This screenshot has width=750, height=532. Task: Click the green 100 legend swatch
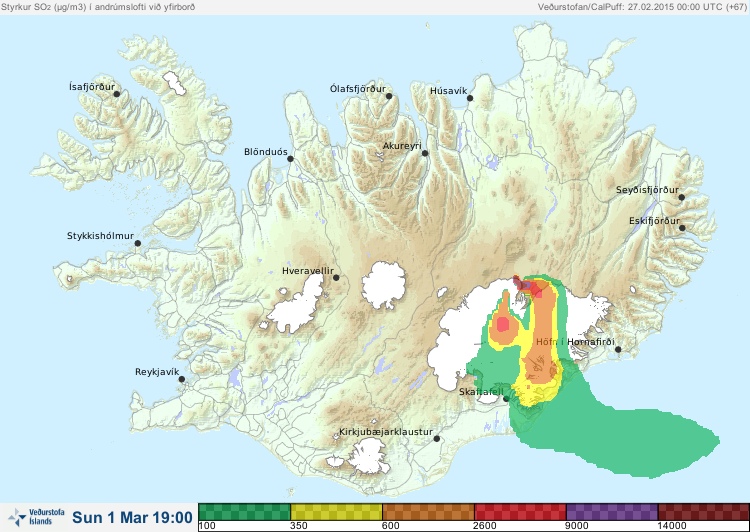pos(244,512)
